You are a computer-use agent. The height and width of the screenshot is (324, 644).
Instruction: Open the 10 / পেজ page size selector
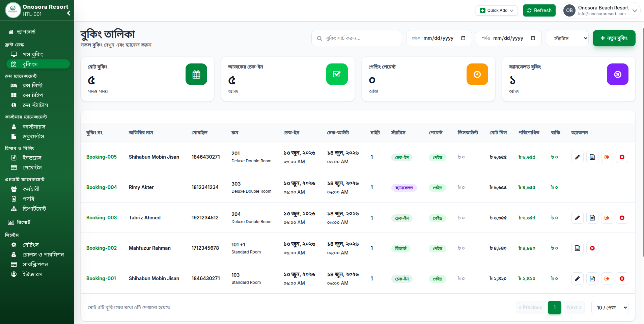(x=610, y=307)
